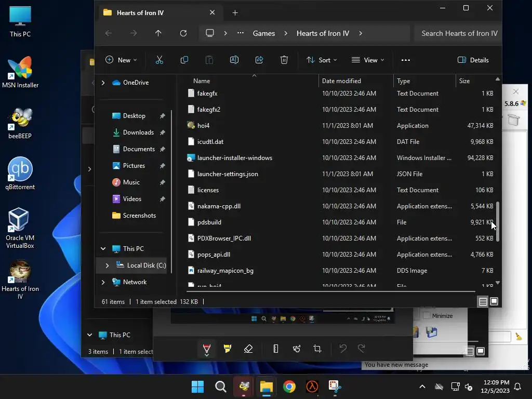
Task: Select the touch writing tool
Action: tap(297, 349)
